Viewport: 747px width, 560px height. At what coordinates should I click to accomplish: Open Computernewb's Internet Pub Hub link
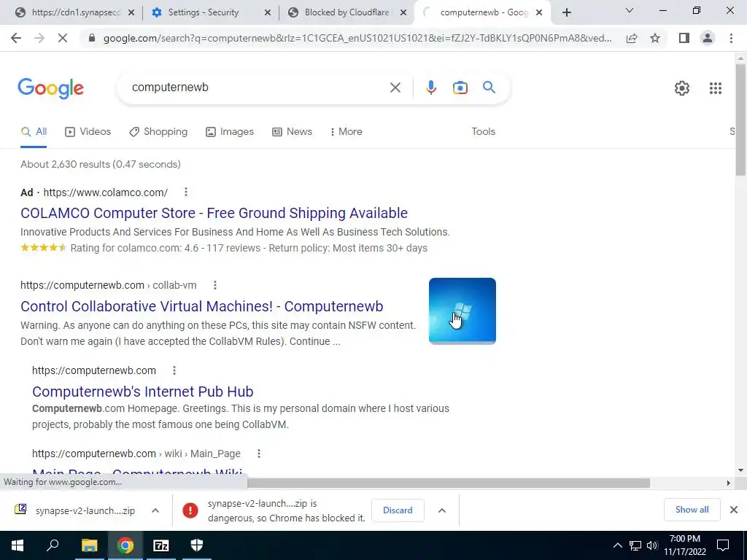pos(142,392)
